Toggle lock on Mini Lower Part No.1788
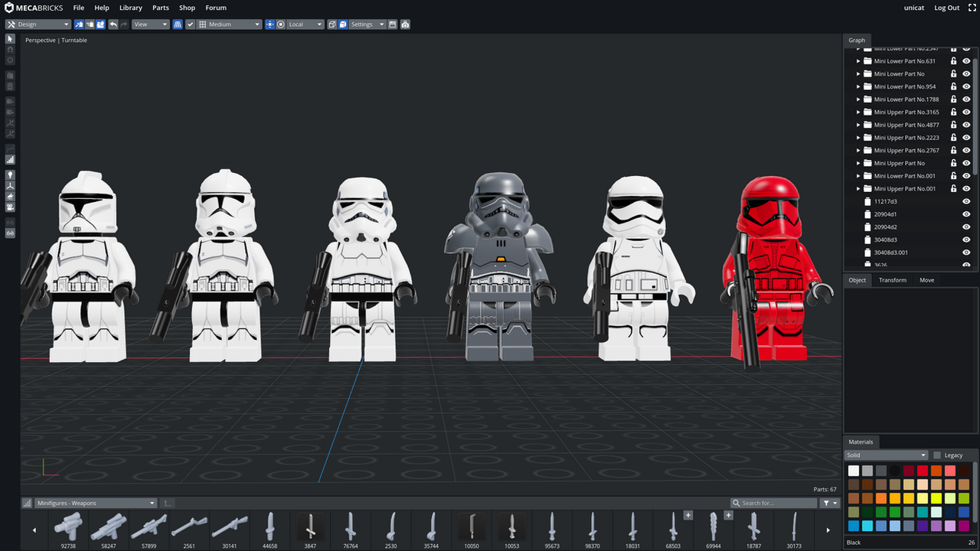The height and width of the screenshot is (551, 980). point(953,99)
